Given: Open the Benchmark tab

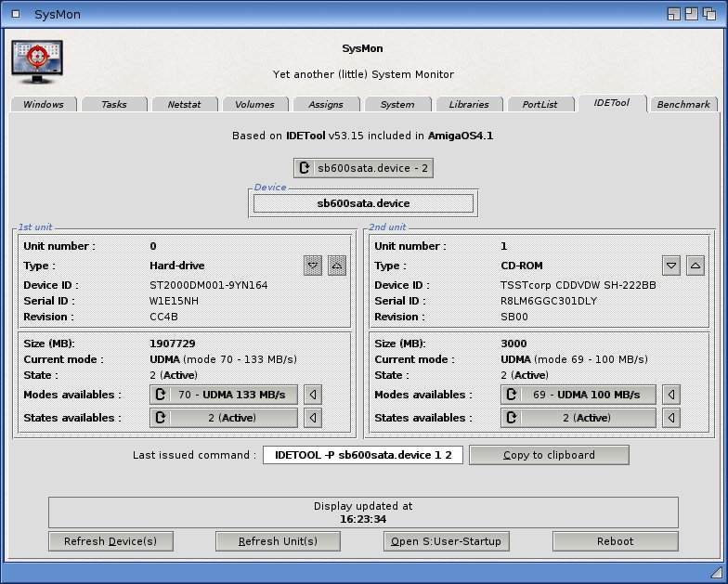Looking at the screenshot, I should coord(683,104).
